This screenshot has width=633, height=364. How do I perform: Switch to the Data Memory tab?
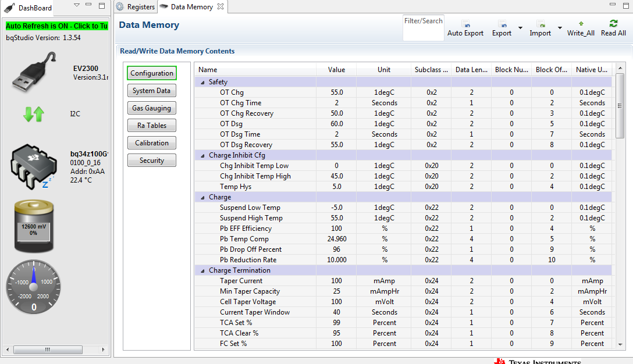(192, 7)
